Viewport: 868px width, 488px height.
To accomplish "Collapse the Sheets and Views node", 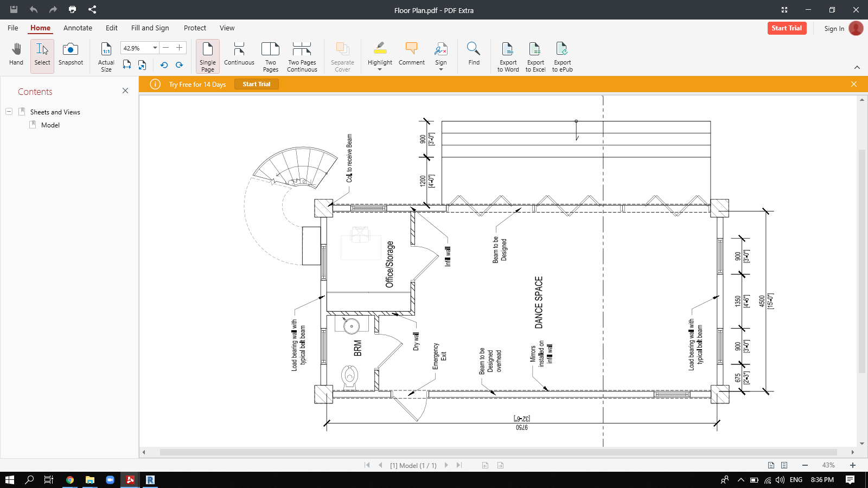I will (x=8, y=112).
